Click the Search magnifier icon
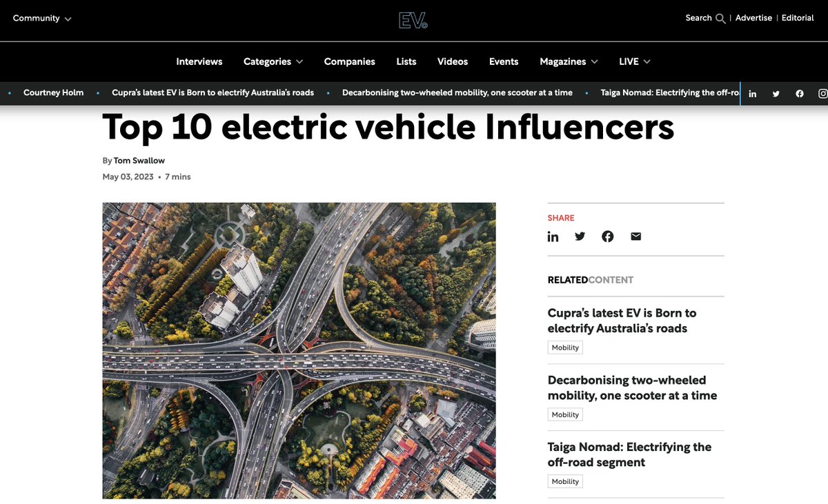Viewport: 828px width, 504px height. (x=720, y=19)
